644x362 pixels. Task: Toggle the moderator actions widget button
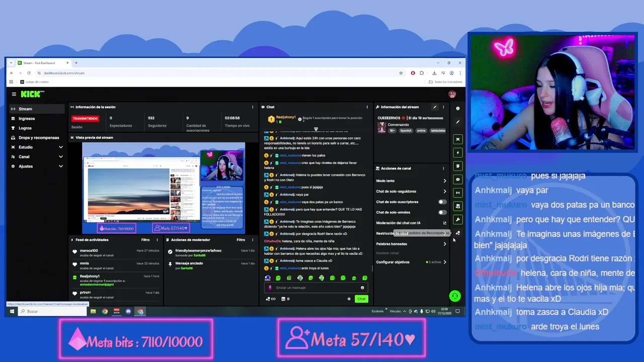click(x=457, y=206)
